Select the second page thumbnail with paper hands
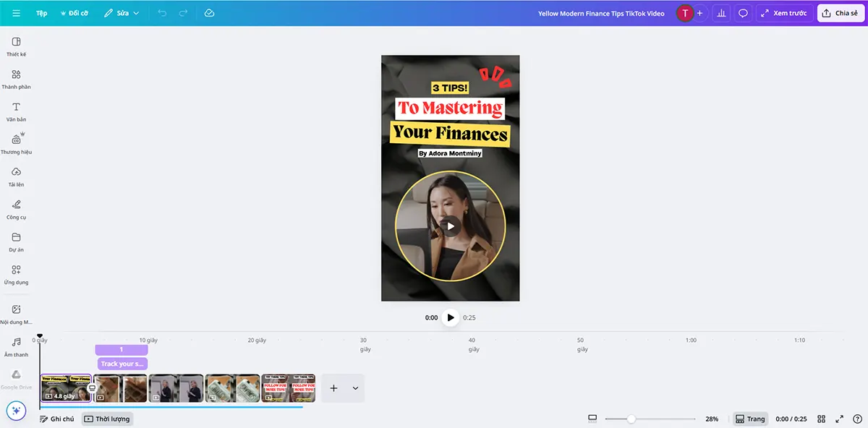The width and height of the screenshot is (868, 428). 121,388
